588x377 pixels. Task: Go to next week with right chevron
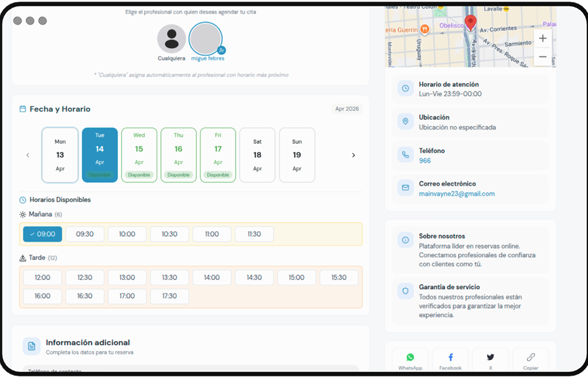(x=353, y=155)
